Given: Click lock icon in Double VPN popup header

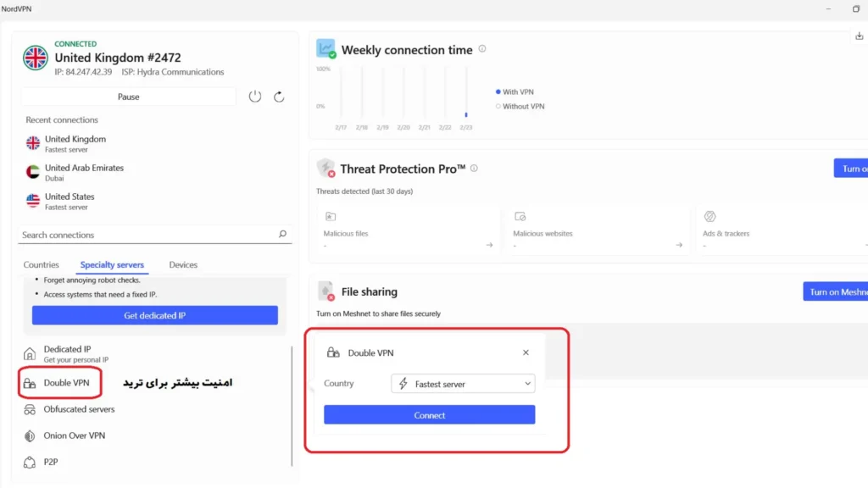Looking at the screenshot, I should click(332, 352).
